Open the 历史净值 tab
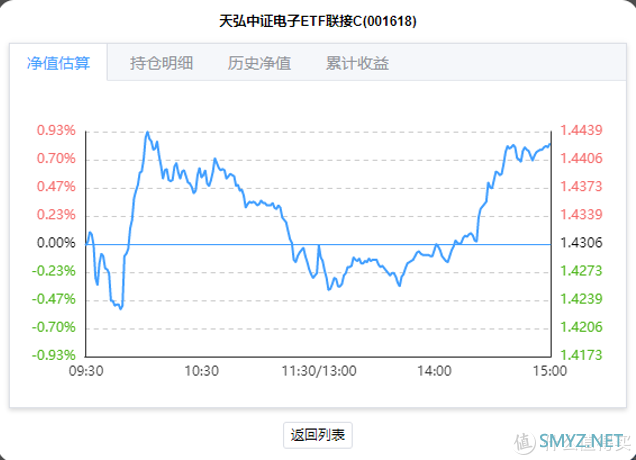Screen dimensions: 636x460 (x=259, y=63)
